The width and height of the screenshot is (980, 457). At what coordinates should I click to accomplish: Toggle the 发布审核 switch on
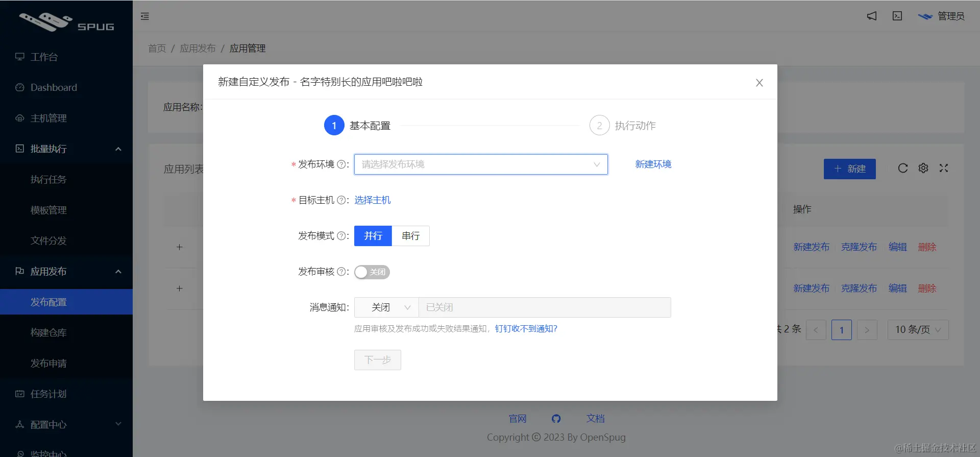click(x=372, y=272)
